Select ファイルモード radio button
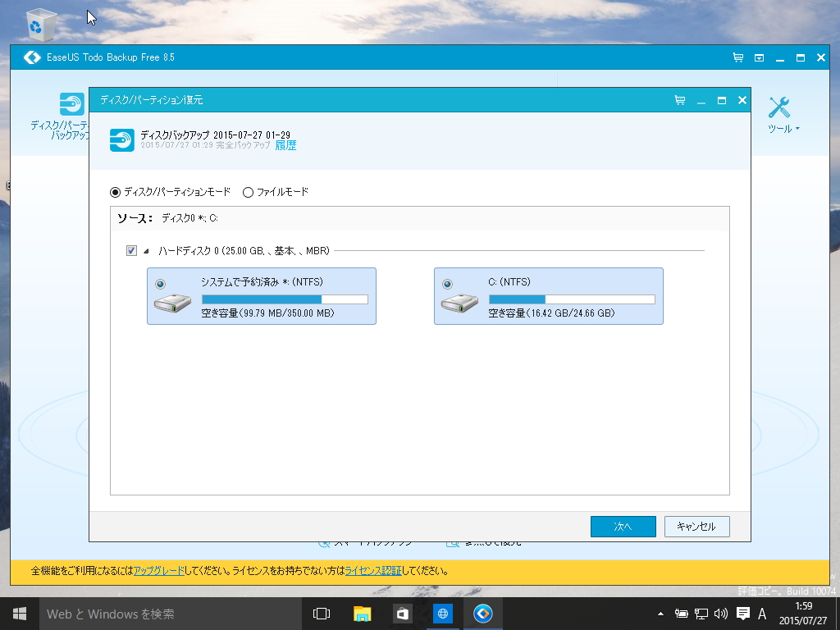 coord(248,192)
